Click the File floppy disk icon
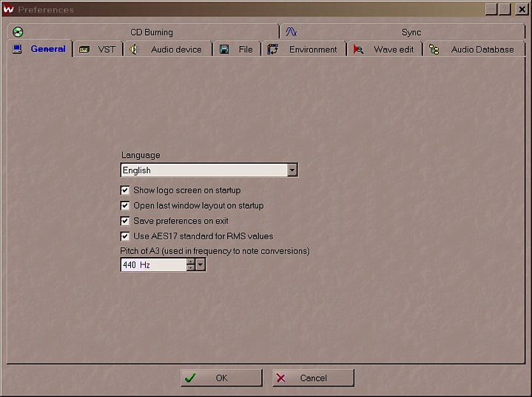 [224, 50]
